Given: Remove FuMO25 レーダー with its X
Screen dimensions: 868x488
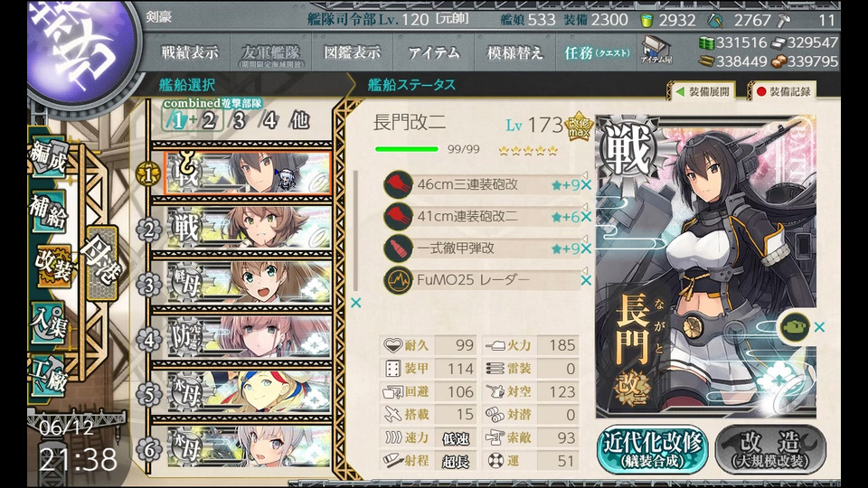Looking at the screenshot, I should click(x=586, y=280).
